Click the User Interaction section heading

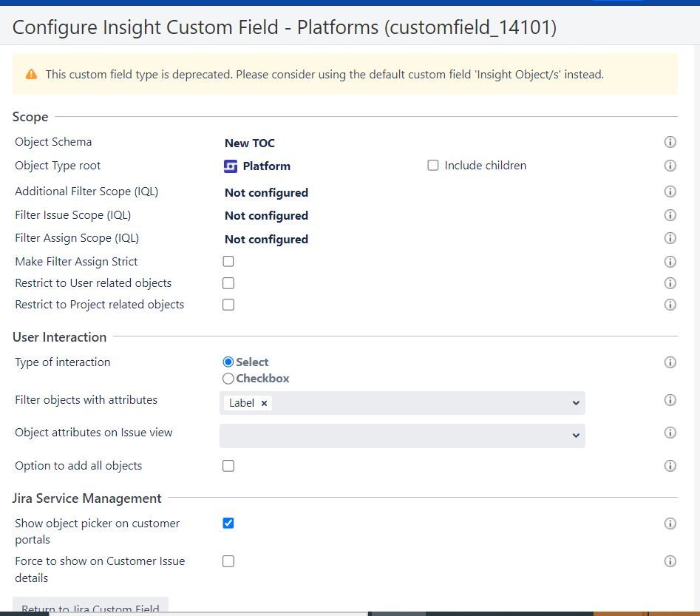coord(60,337)
